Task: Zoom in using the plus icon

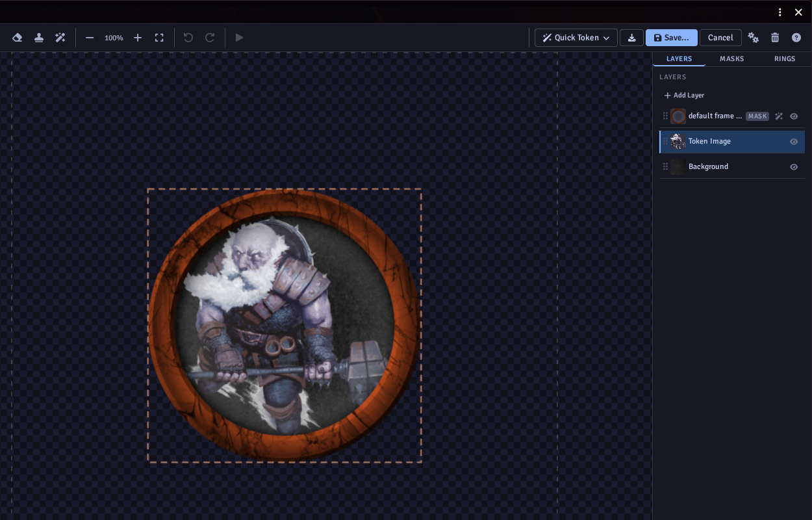Action: tap(138, 38)
